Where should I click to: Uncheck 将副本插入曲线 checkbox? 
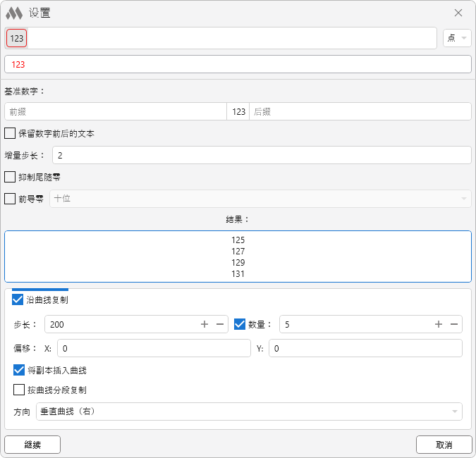[x=19, y=370]
